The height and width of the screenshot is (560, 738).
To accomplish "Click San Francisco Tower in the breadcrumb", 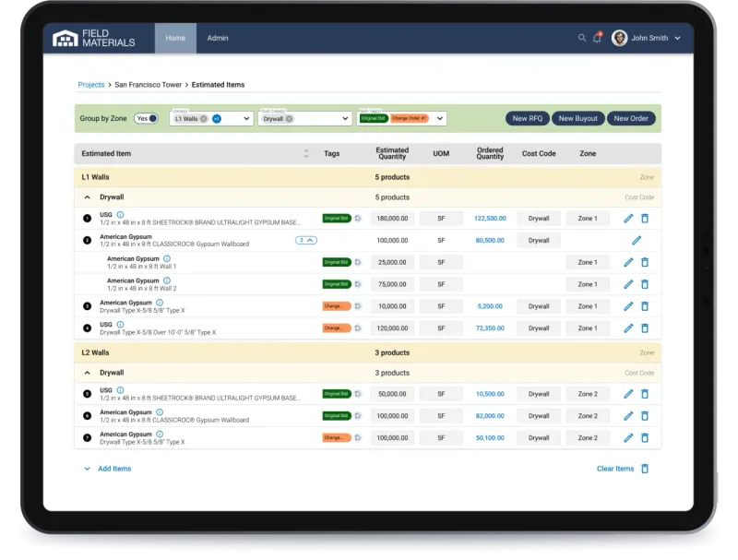I will [x=148, y=85].
